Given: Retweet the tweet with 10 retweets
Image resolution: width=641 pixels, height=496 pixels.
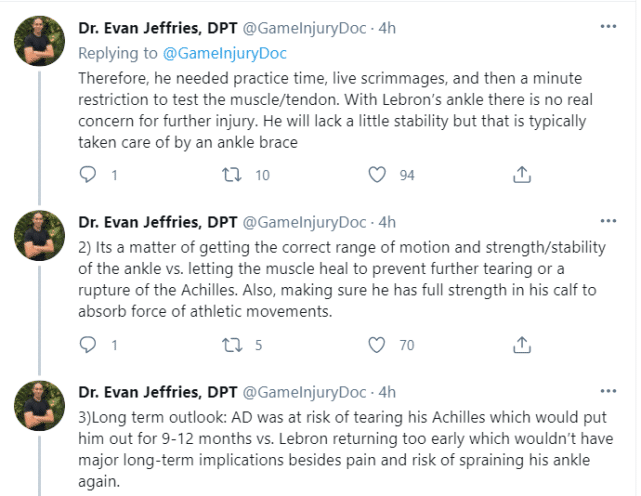Looking at the screenshot, I should pos(229,175).
